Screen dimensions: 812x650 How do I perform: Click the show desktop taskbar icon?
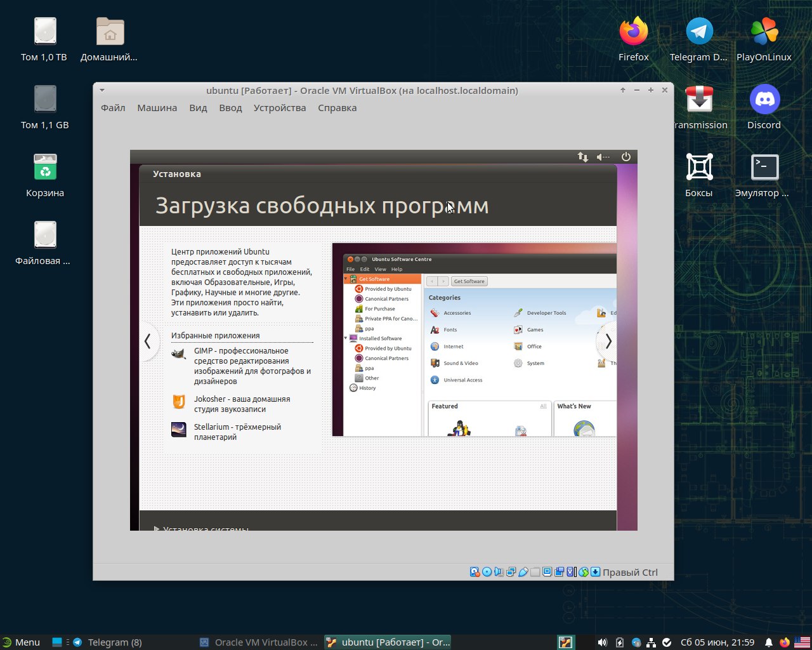coord(57,642)
